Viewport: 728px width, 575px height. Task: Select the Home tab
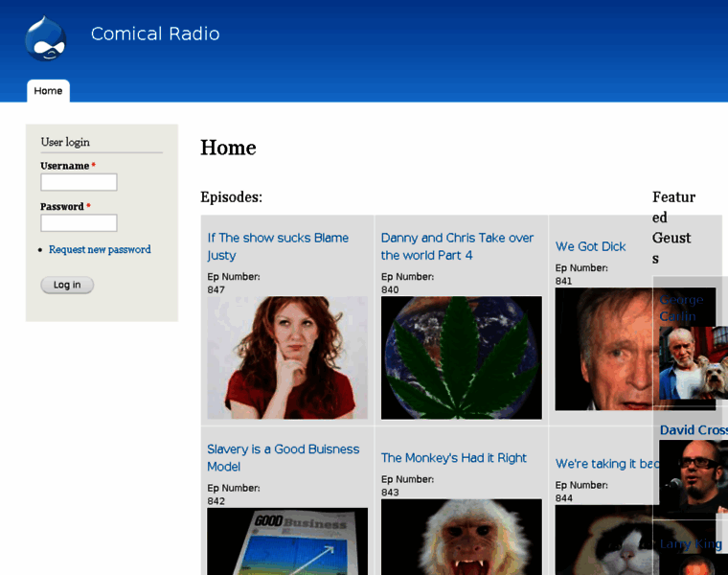click(x=48, y=91)
